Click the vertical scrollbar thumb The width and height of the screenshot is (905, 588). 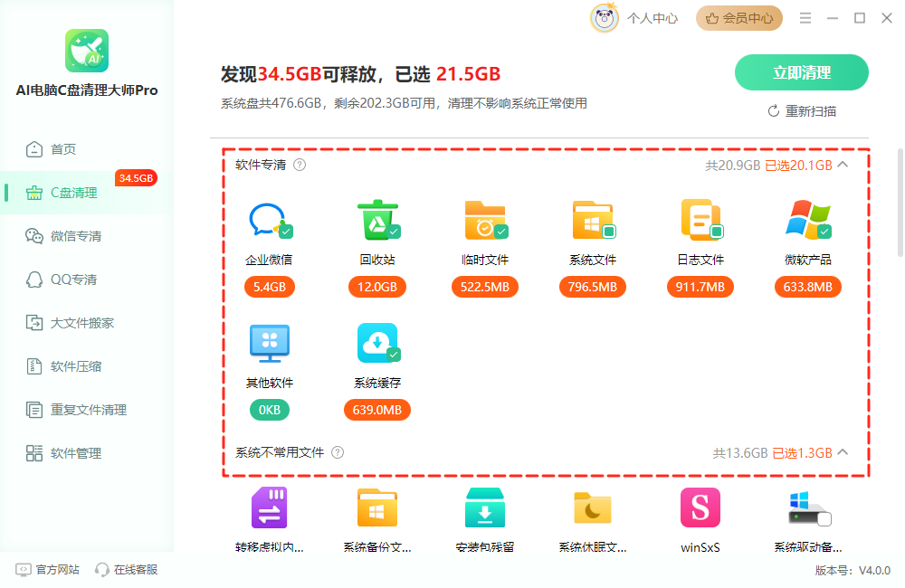click(x=900, y=203)
